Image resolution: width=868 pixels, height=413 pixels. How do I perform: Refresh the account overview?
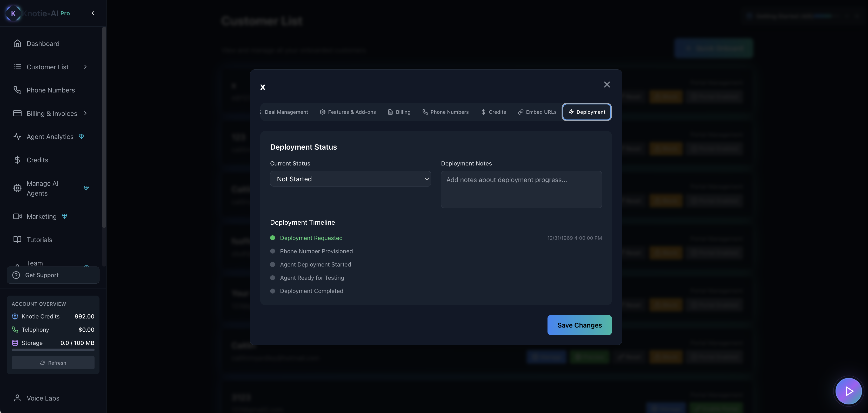[x=53, y=363]
